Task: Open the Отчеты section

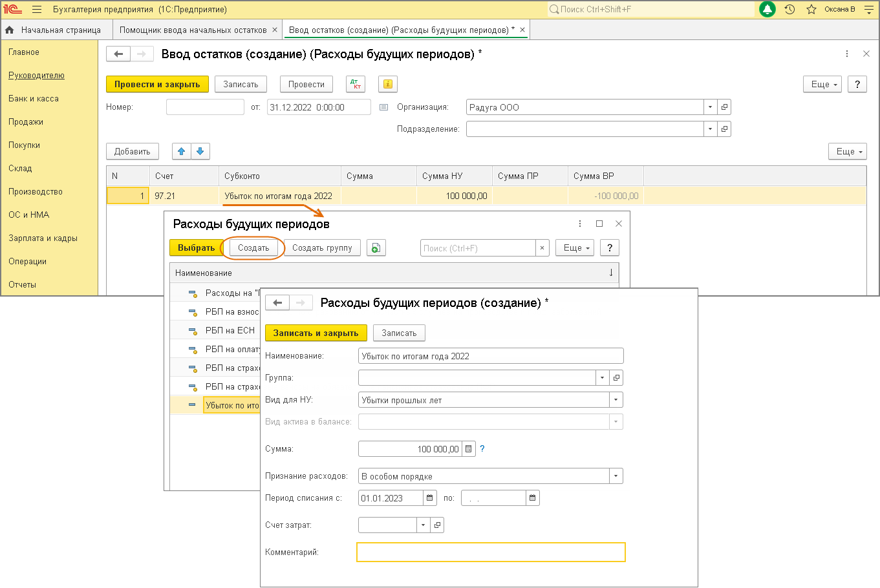Action: click(x=22, y=285)
